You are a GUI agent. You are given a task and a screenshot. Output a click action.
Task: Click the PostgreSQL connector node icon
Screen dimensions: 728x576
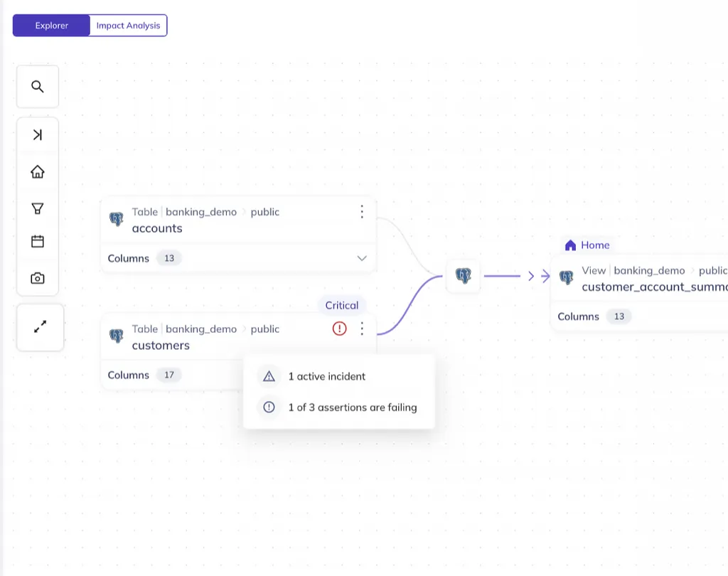(464, 276)
